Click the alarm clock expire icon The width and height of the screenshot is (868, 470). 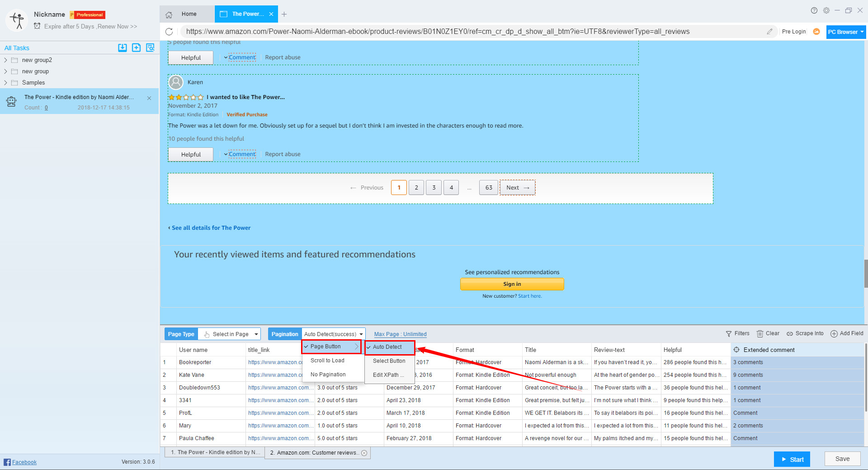[37, 26]
